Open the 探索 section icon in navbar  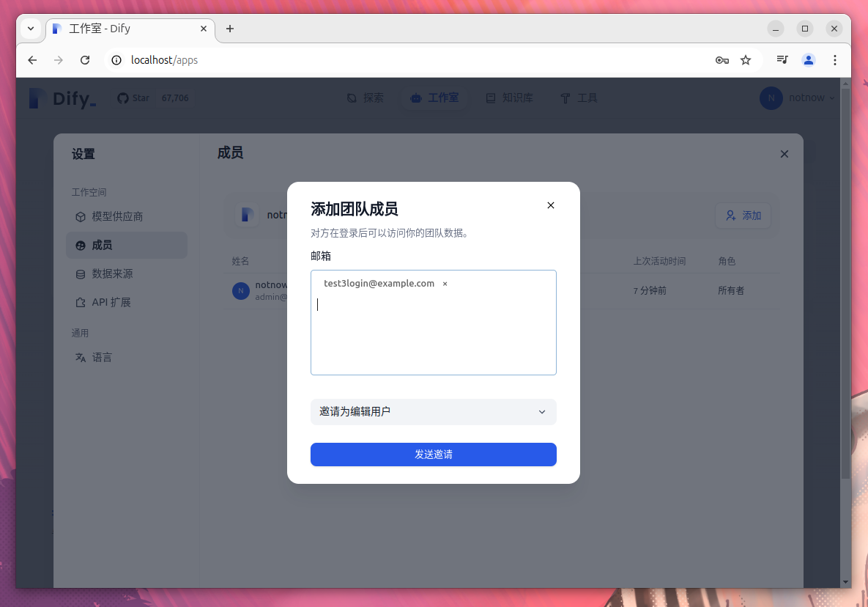[x=352, y=98]
